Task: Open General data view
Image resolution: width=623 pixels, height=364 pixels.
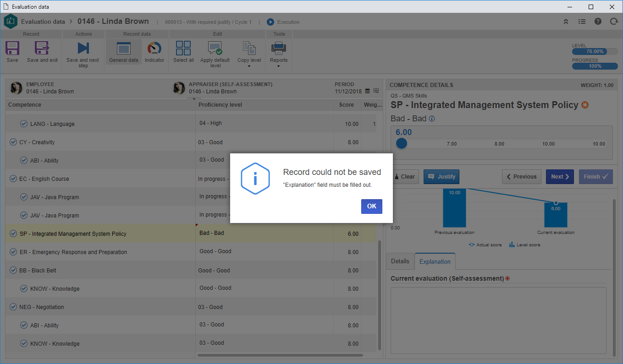Action: click(124, 52)
